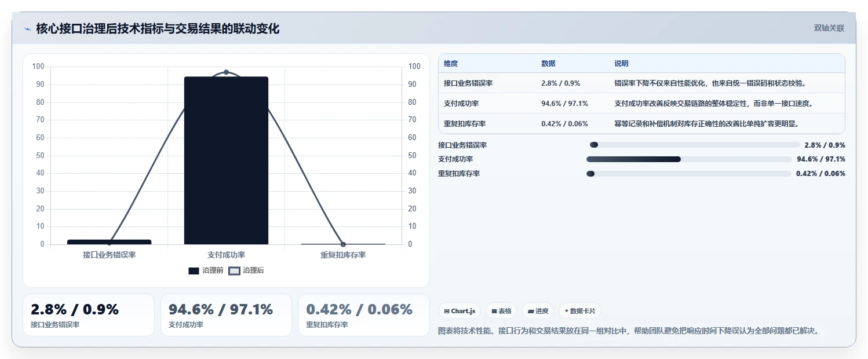Open the 94.6% / 97.1% data card

click(x=226, y=315)
